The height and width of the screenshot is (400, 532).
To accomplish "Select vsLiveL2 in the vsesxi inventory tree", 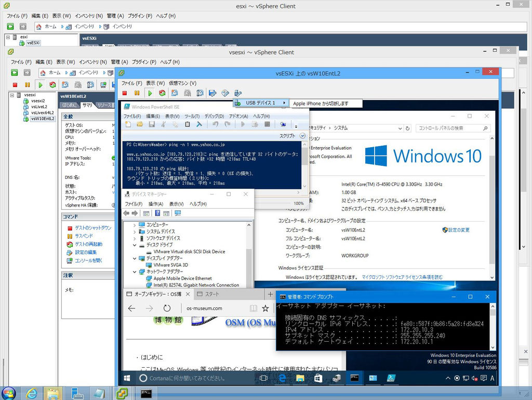I will point(39,107).
